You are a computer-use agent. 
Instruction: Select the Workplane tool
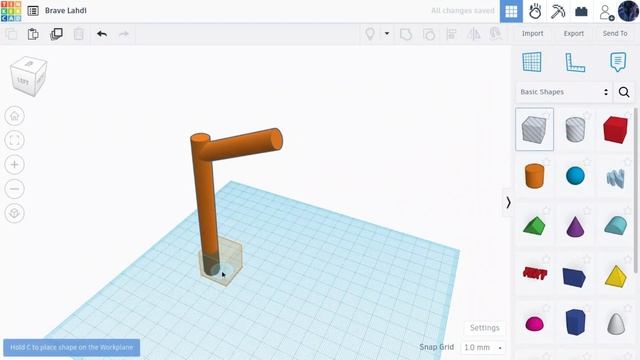pos(532,62)
